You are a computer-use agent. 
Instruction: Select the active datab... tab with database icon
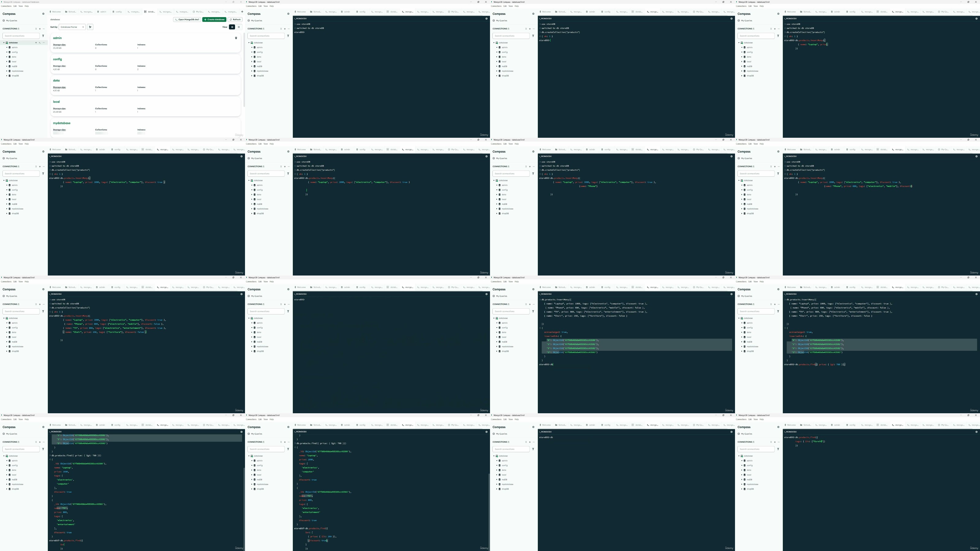[149, 12]
